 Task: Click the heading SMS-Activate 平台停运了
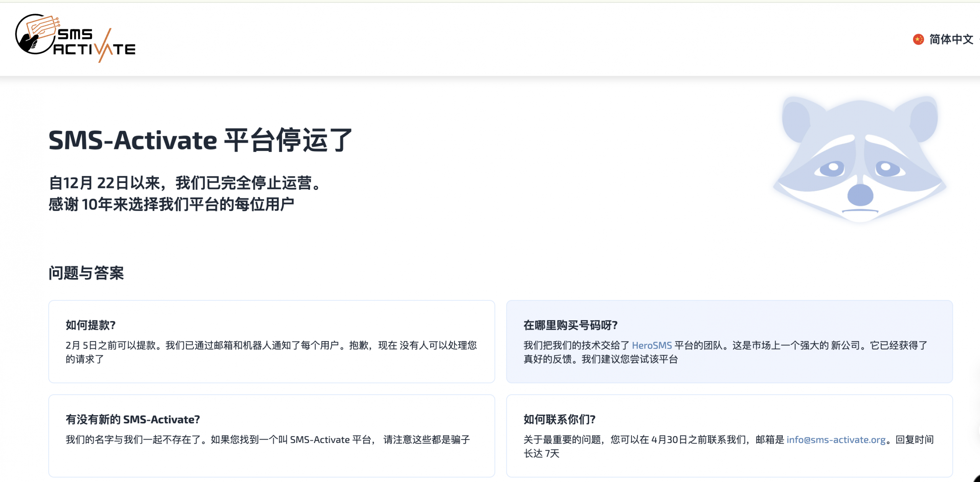[200, 140]
